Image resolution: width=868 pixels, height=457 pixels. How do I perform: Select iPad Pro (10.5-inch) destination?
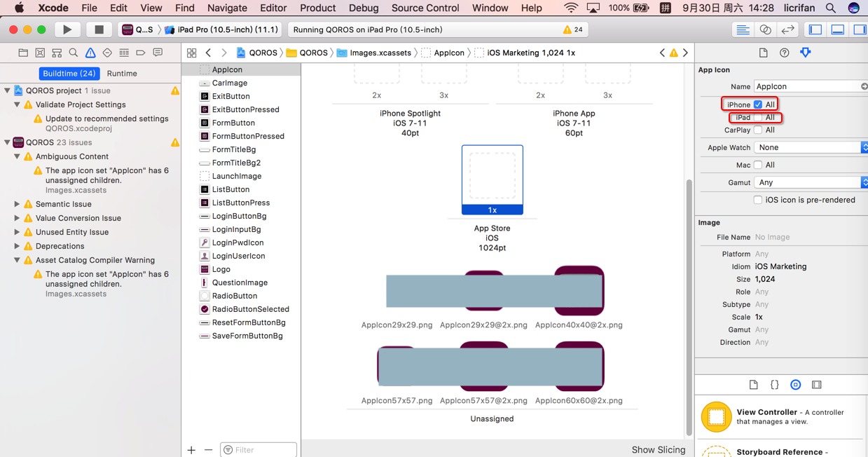point(222,29)
